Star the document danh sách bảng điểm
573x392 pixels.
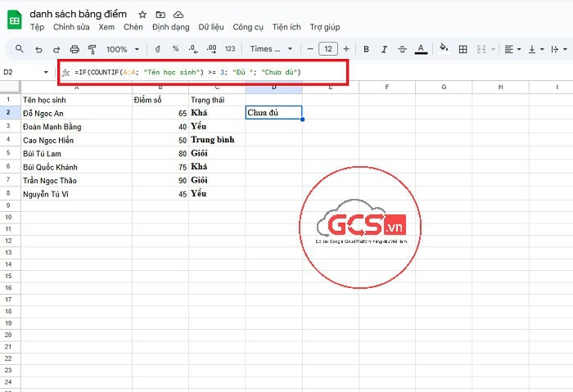coord(142,15)
